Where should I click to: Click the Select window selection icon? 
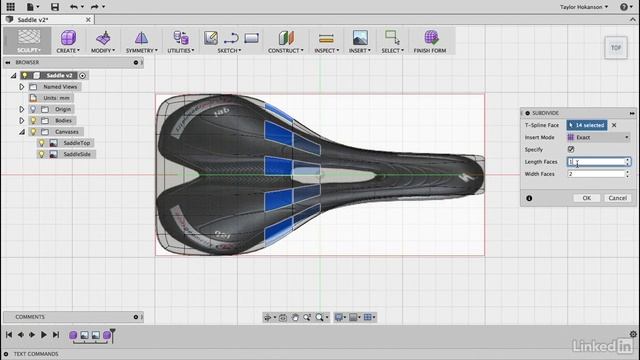(x=392, y=38)
